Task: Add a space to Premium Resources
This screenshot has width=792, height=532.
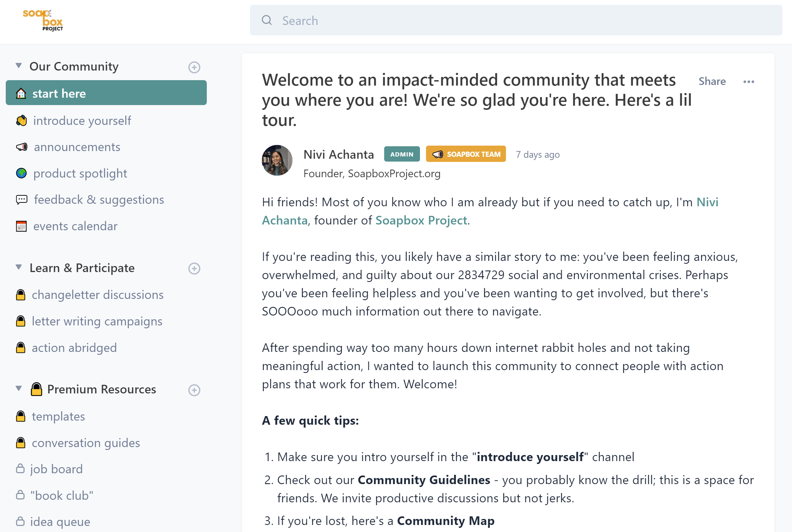Action: coord(194,390)
